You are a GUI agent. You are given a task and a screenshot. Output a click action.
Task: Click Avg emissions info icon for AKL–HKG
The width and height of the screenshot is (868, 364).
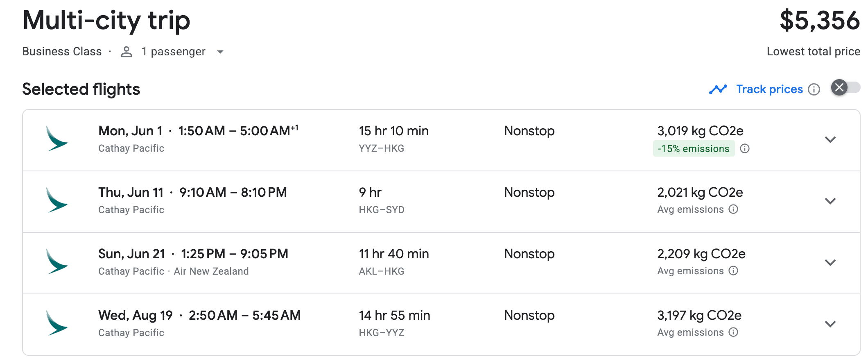(x=733, y=271)
